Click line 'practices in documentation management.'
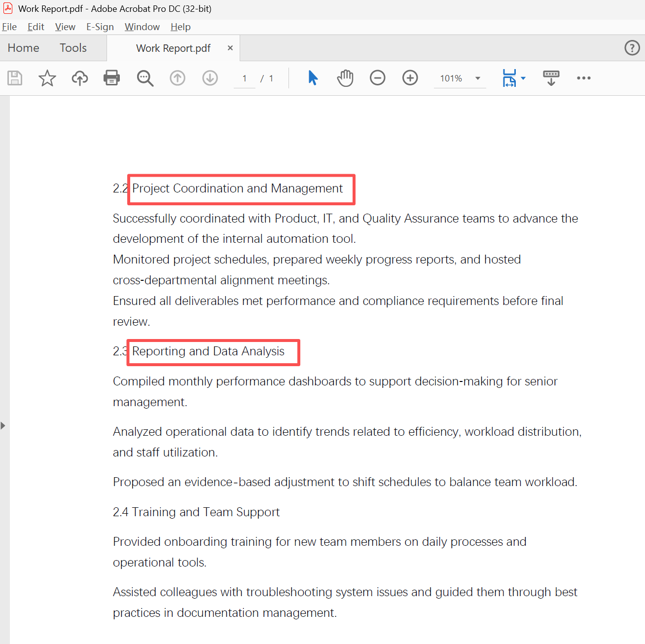The image size is (645, 644). [x=225, y=613]
